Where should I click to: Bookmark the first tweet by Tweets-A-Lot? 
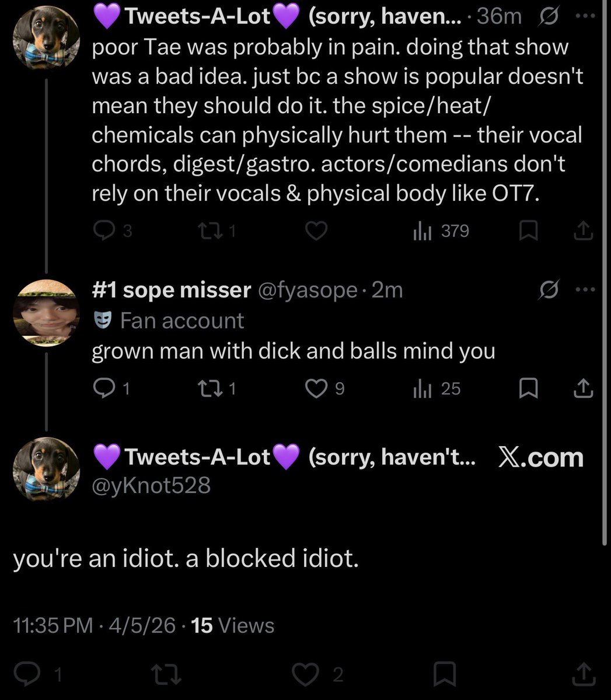point(529,232)
